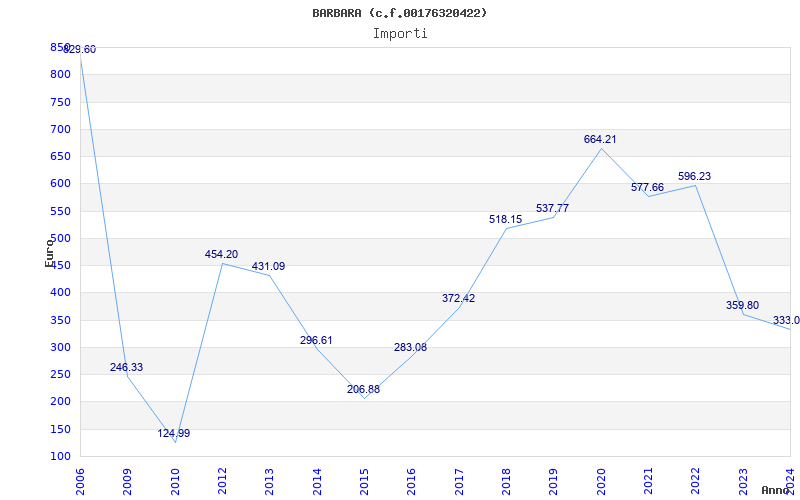Click the x-axis year 2017

point(459,482)
